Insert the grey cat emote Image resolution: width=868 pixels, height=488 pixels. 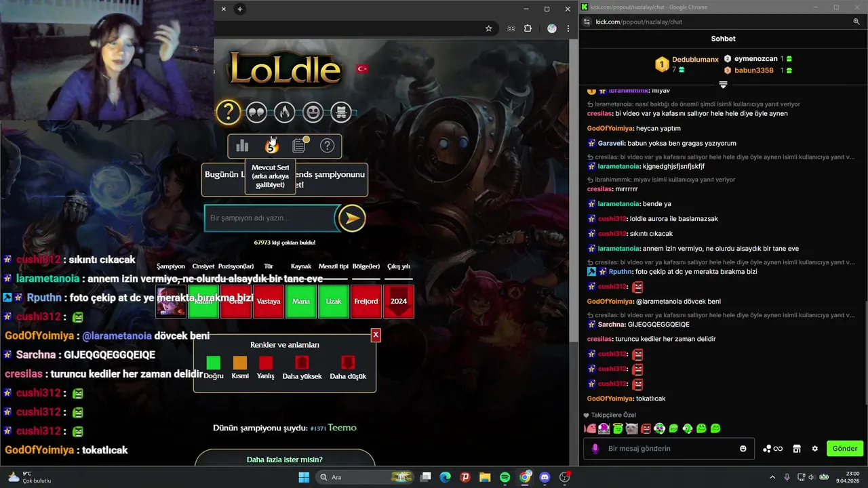(631, 428)
